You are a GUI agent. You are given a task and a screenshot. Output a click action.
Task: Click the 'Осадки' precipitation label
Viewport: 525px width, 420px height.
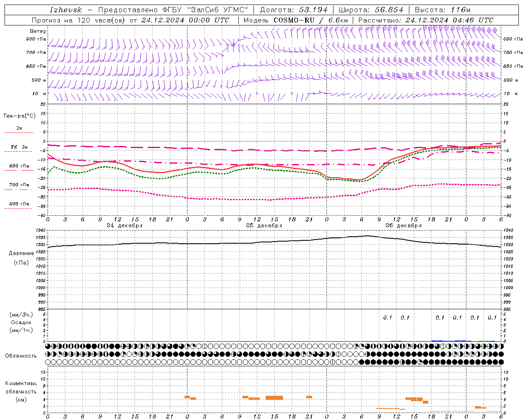[21, 322]
